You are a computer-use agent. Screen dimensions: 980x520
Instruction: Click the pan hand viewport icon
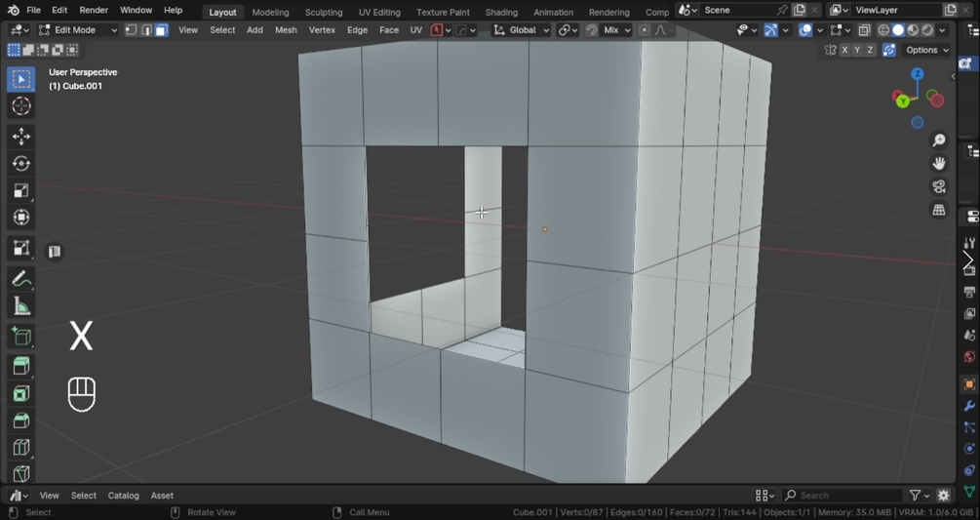click(939, 163)
